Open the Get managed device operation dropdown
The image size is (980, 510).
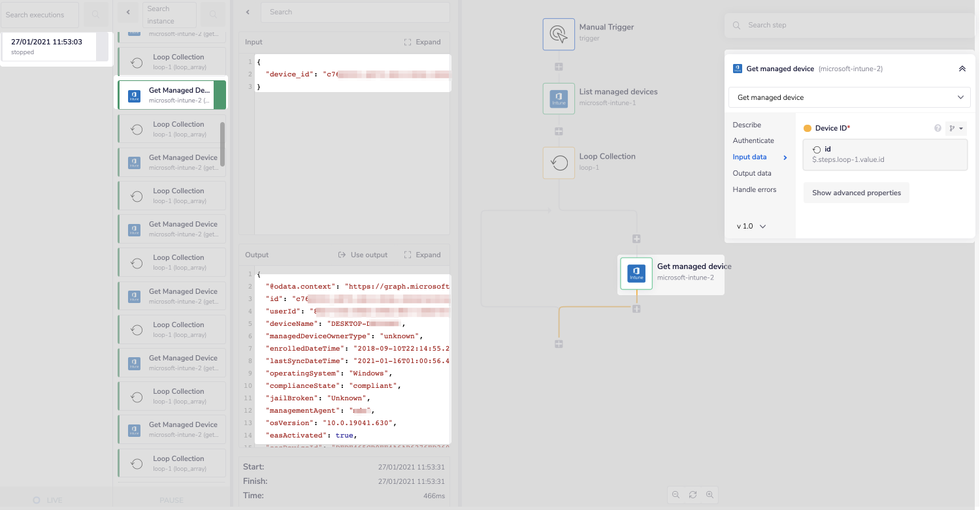tap(849, 97)
